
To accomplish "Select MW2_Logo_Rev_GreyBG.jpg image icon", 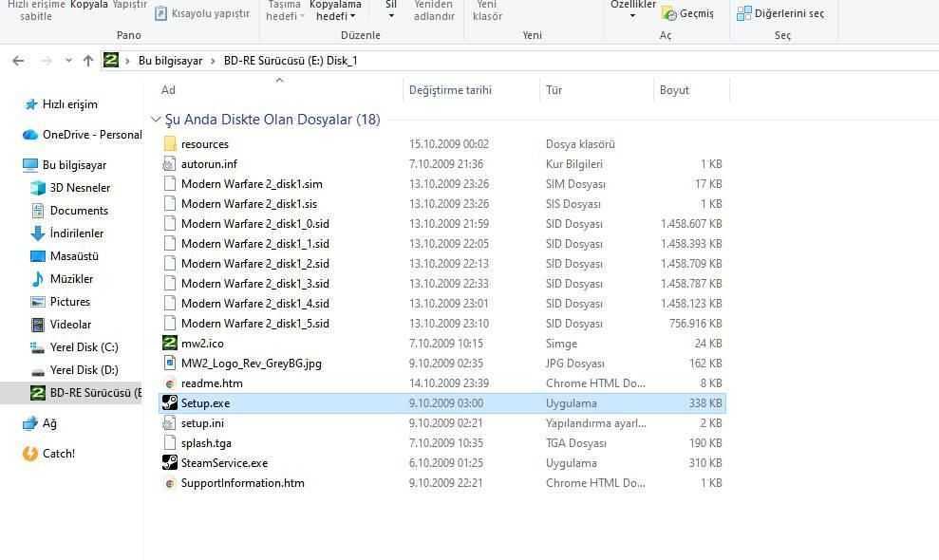I will 170,363.
